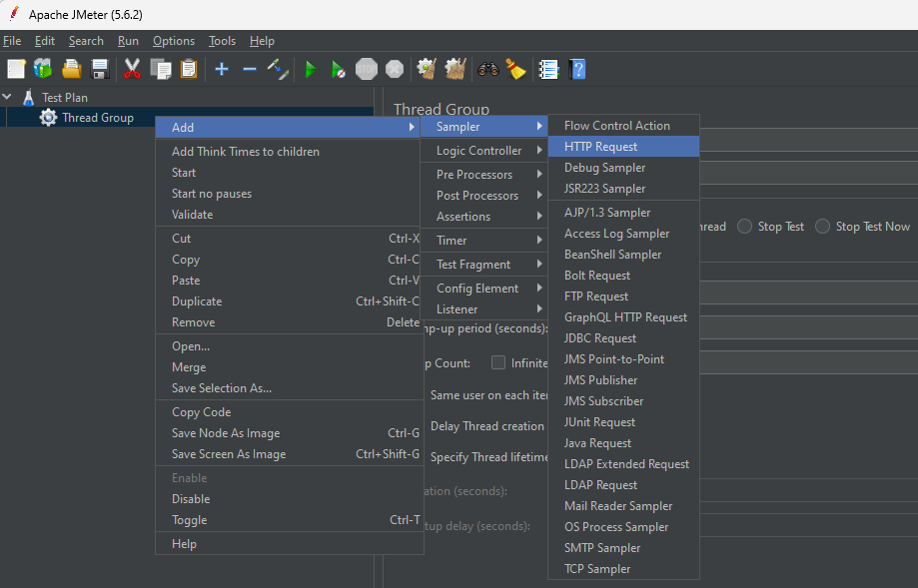Click the Reset Search broom icon

(515, 69)
